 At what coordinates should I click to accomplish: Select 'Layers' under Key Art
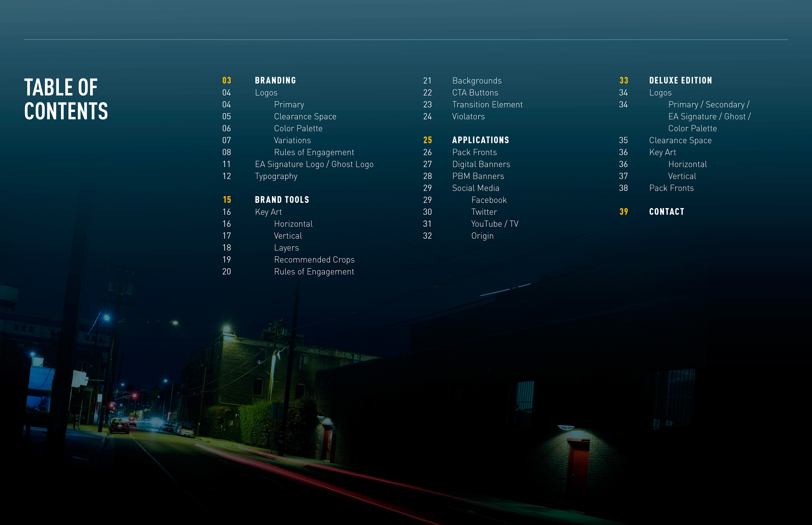pyautogui.click(x=286, y=248)
